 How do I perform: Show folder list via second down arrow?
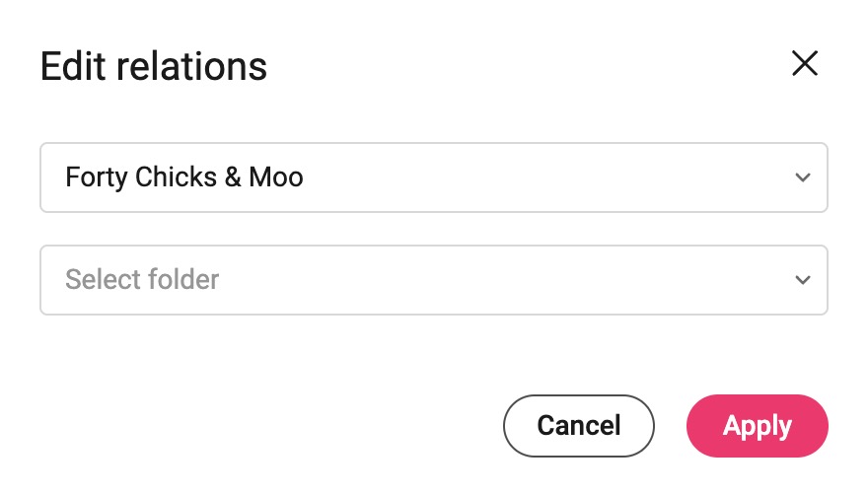(803, 280)
